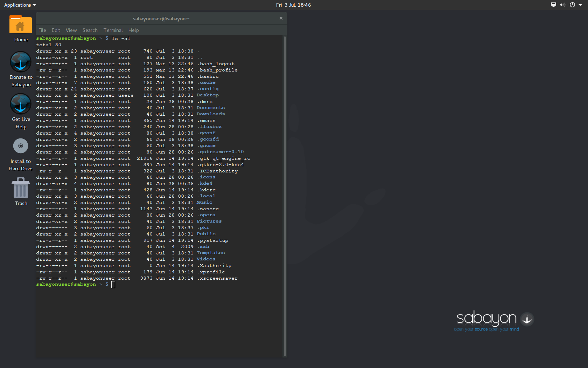Click the '.xprofile' file name
This screenshot has width=588, height=368.
pos(211,272)
